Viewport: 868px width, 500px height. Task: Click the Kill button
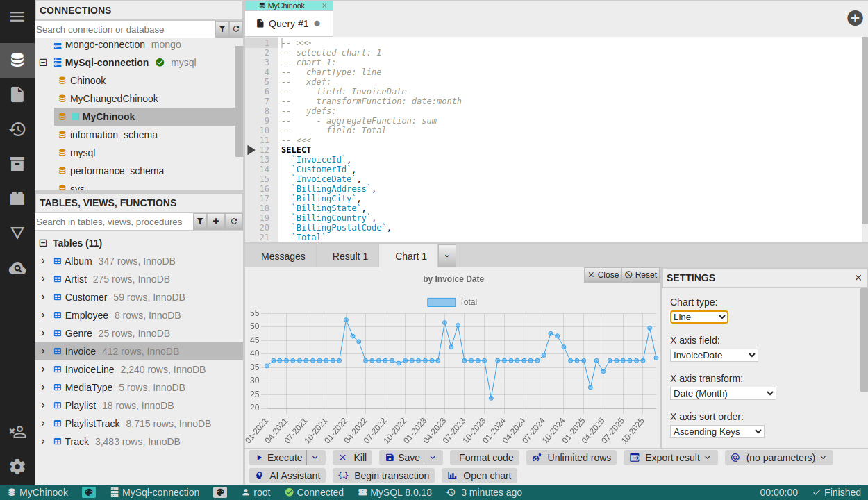pos(353,458)
